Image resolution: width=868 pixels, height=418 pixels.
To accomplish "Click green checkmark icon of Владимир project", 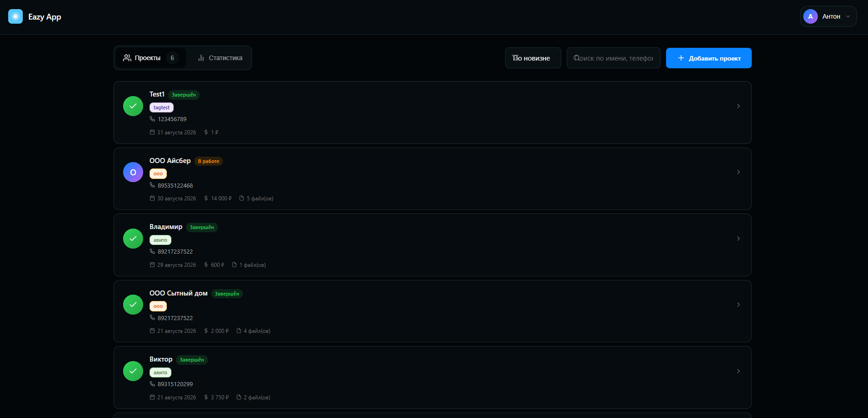I will pos(133,239).
